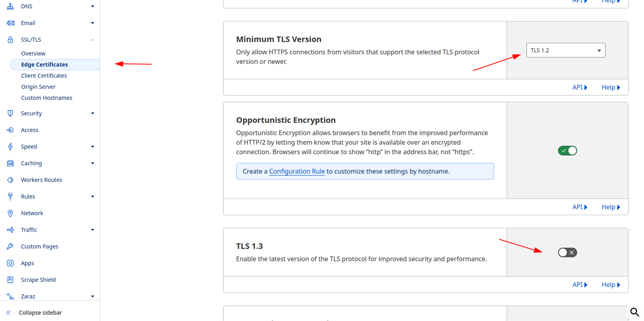
Task: Click the Email envelope icon
Action: tap(10, 23)
